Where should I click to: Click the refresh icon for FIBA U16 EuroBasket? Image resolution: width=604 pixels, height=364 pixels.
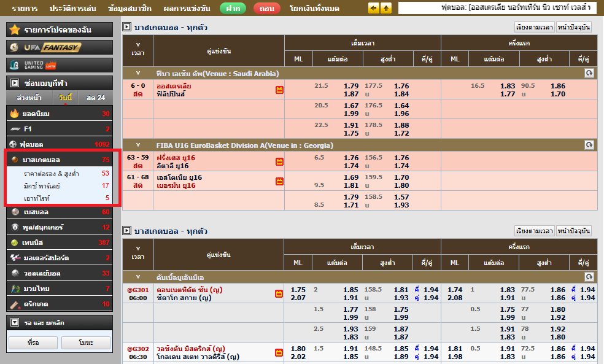click(x=589, y=145)
